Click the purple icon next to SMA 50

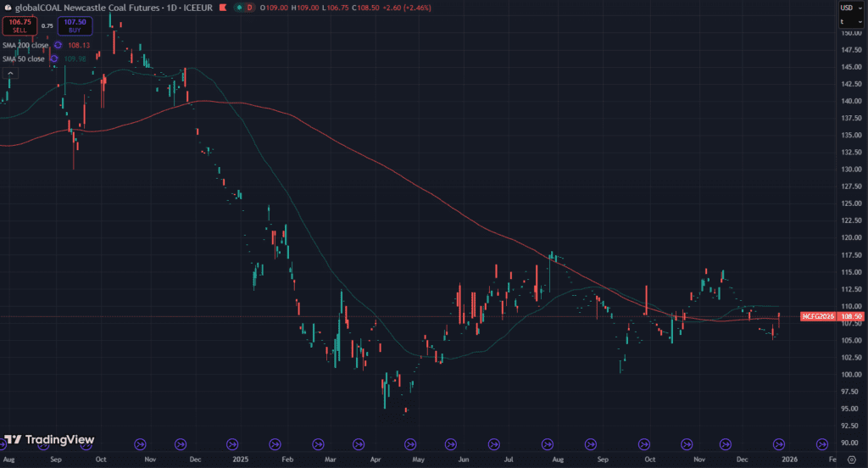pyautogui.click(x=54, y=58)
